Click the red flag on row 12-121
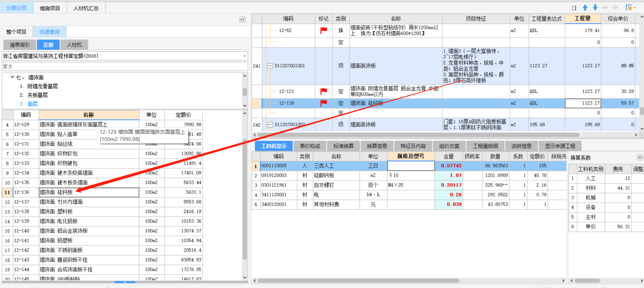 click(324, 91)
